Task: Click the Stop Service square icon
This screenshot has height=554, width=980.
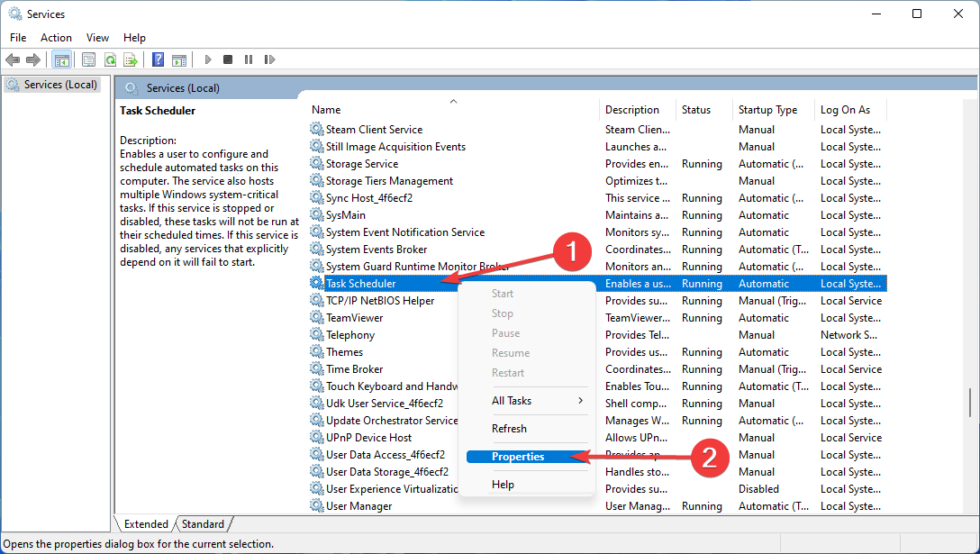Action: pos(228,59)
